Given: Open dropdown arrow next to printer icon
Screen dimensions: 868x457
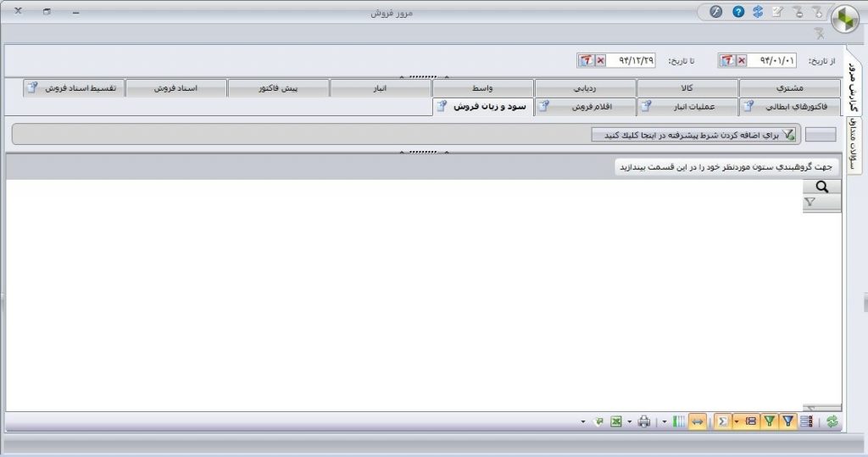Looking at the screenshot, I should point(630,421).
